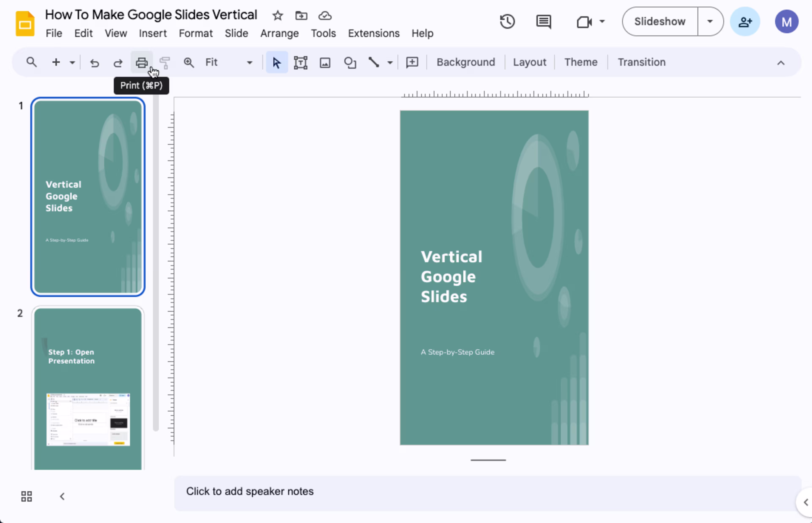Hide the menus with up chevron

point(781,63)
